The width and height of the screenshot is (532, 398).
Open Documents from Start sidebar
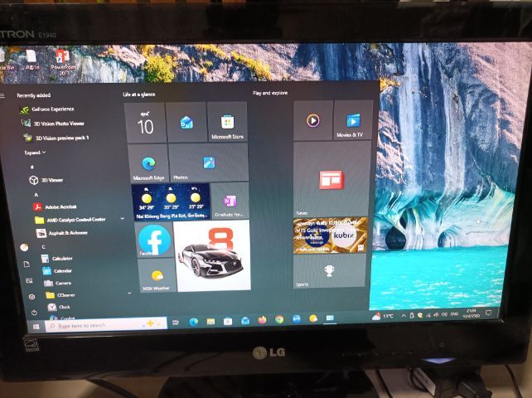click(27, 264)
